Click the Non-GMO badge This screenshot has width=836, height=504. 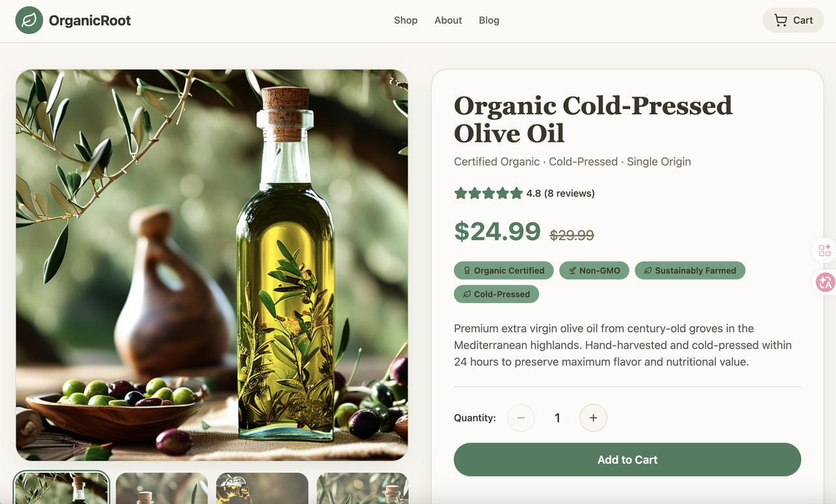[594, 270]
